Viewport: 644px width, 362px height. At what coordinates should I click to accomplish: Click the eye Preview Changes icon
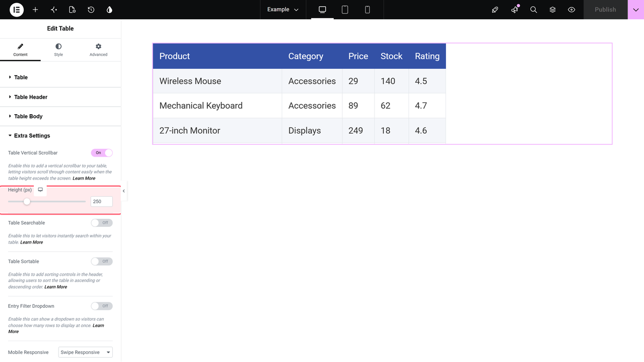tap(572, 10)
